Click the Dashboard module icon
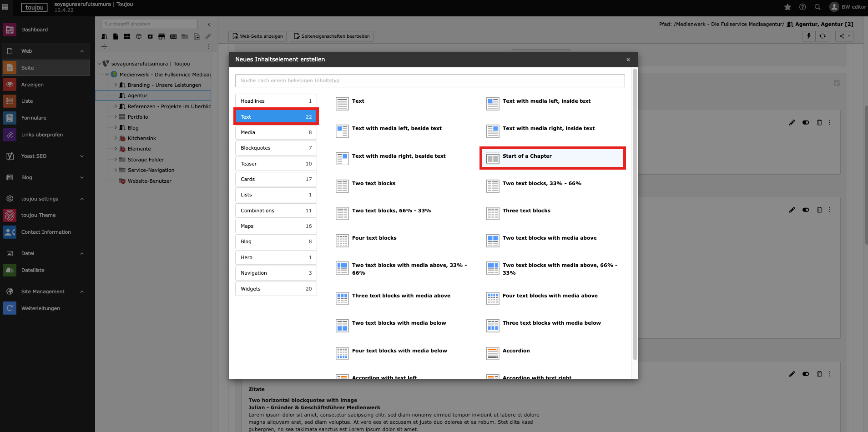 pos(10,30)
